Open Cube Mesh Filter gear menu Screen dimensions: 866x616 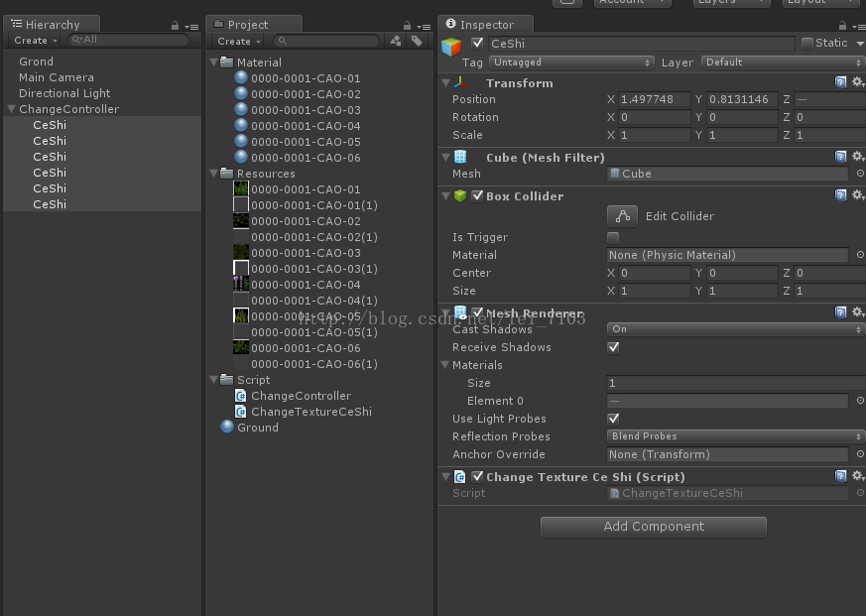click(858, 157)
